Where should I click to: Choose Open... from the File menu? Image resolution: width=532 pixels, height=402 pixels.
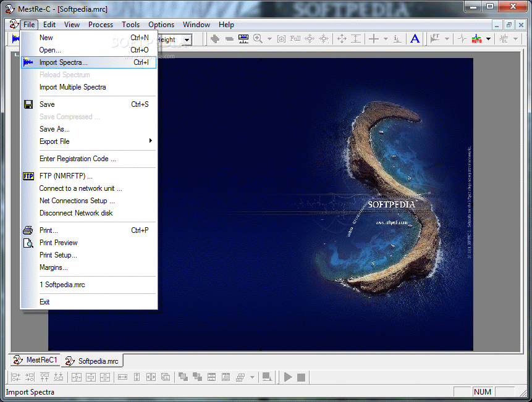point(88,50)
